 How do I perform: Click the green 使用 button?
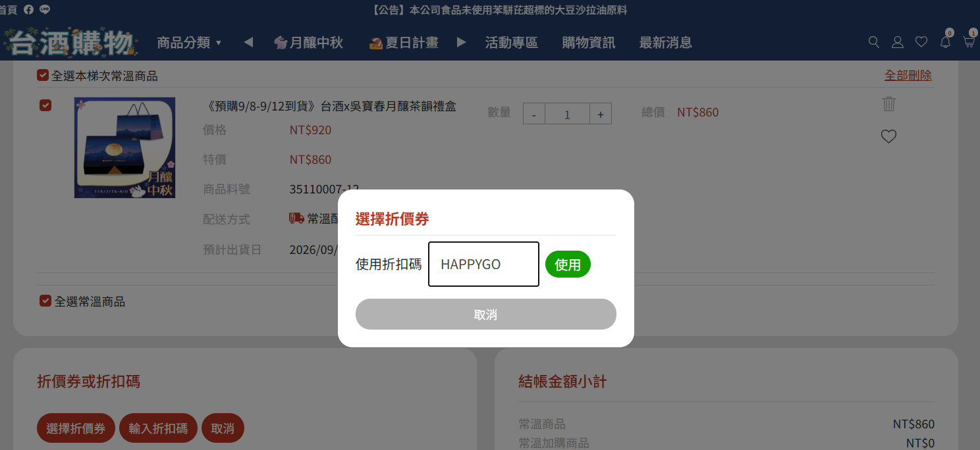568,264
